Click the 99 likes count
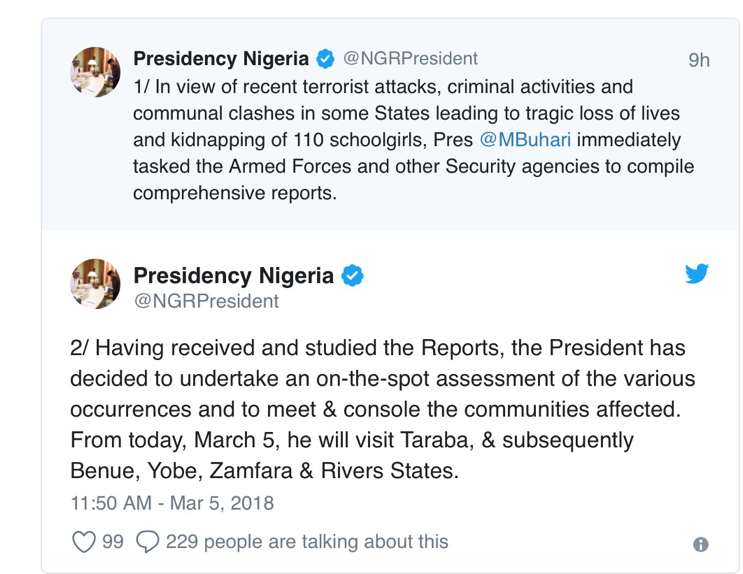 [113, 542]
